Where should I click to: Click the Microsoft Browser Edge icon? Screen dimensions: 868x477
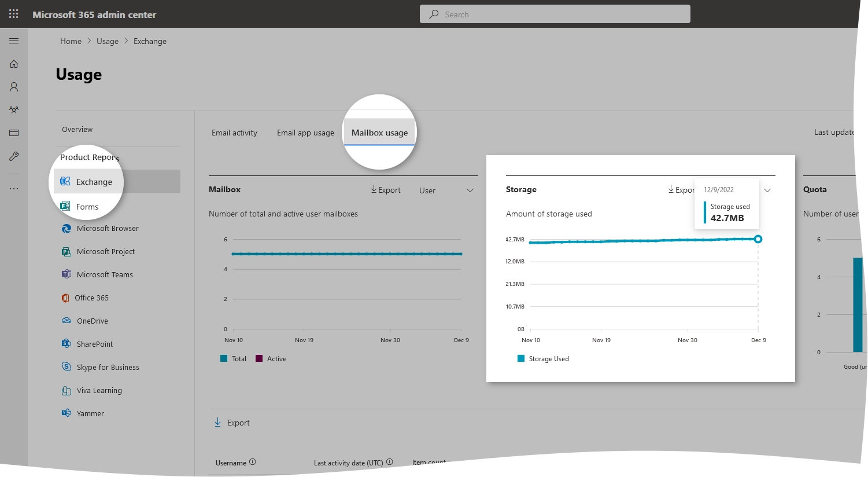click(67, 229)
